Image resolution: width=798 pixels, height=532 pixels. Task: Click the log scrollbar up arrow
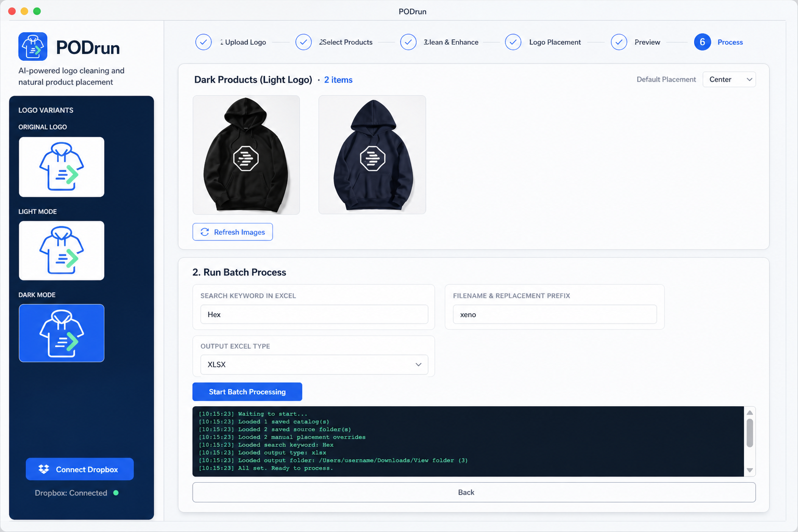click(x=750, y=413)
